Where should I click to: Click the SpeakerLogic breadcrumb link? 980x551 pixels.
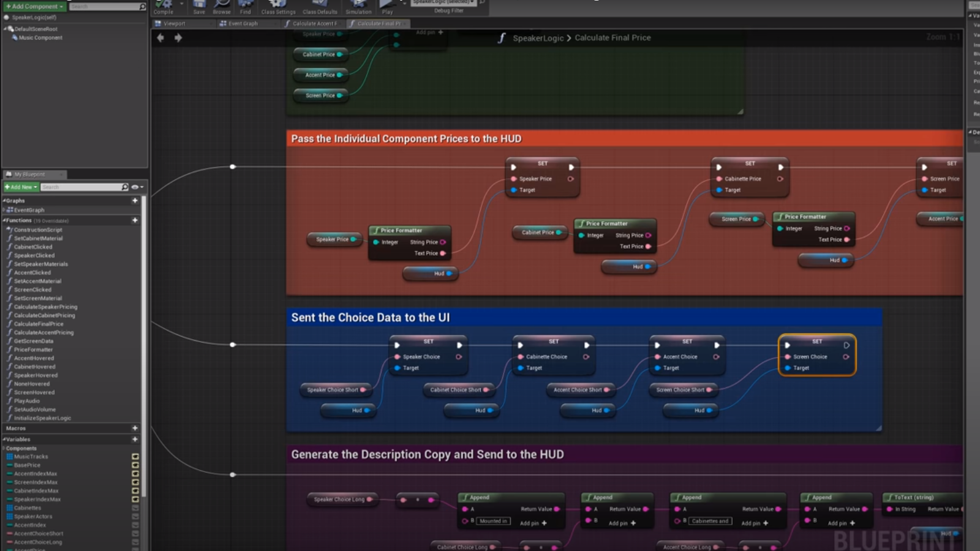click(x=538, y=38)
